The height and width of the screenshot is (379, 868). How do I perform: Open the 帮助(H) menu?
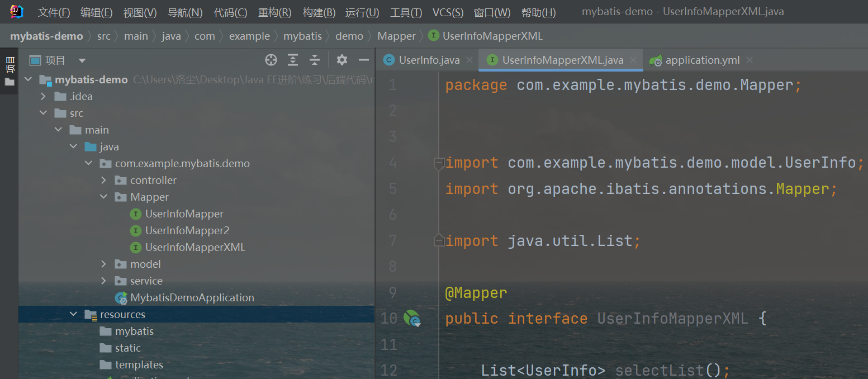click(x=538, y=12)
